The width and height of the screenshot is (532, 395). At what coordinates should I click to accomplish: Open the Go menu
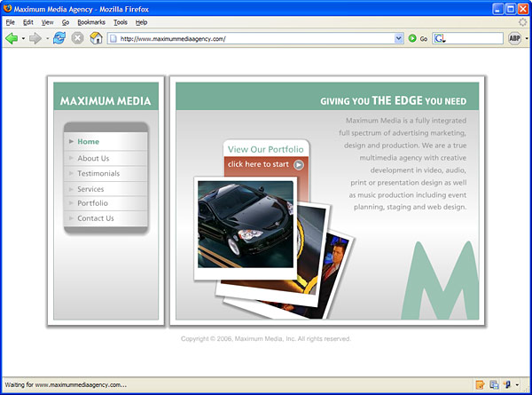pyautogui.click(x=66, y=22)
